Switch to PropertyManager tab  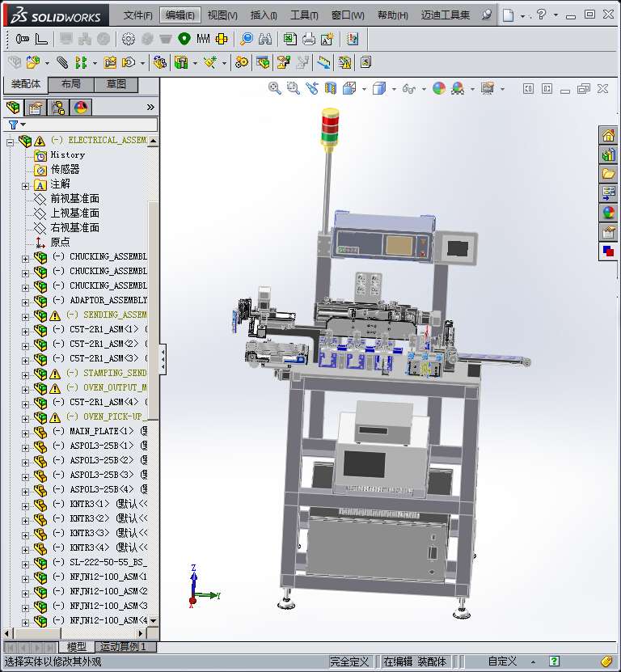(x=35, y=107)
